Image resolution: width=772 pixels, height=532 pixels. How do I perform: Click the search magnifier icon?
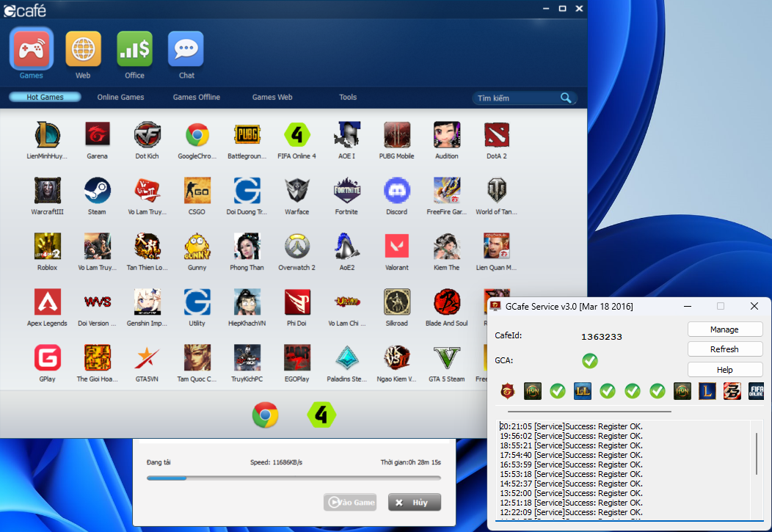pyautogui.click(x=566, y=98)
